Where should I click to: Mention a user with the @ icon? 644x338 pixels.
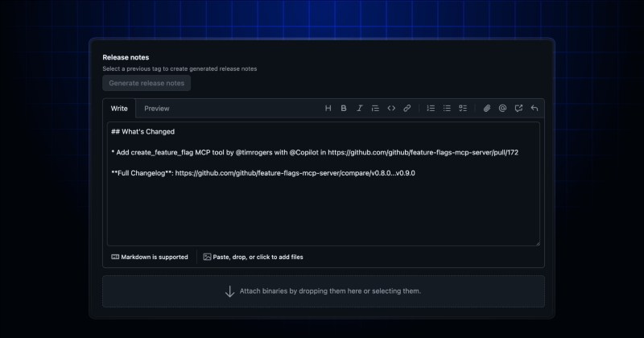click(x=502, y=109)
